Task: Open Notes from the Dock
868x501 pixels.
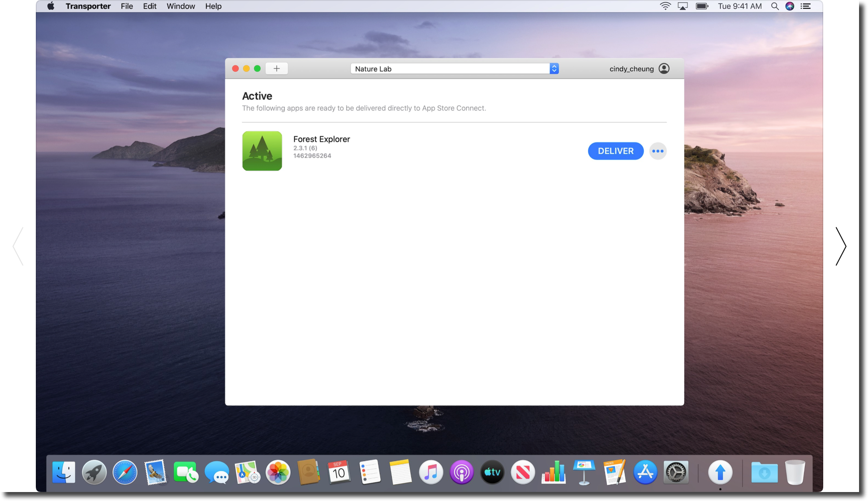Action: [x=400, y=472]
